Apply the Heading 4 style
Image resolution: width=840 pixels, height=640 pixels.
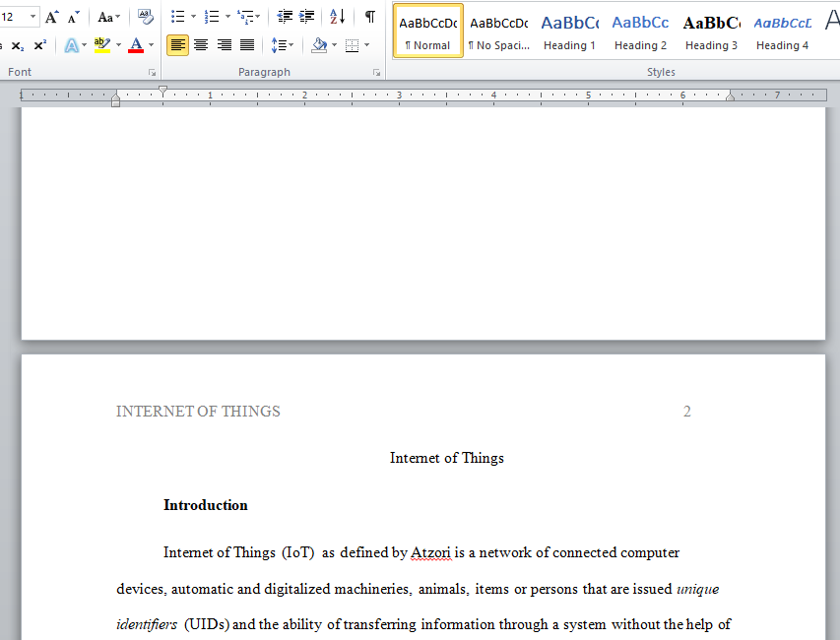(782, 31)
